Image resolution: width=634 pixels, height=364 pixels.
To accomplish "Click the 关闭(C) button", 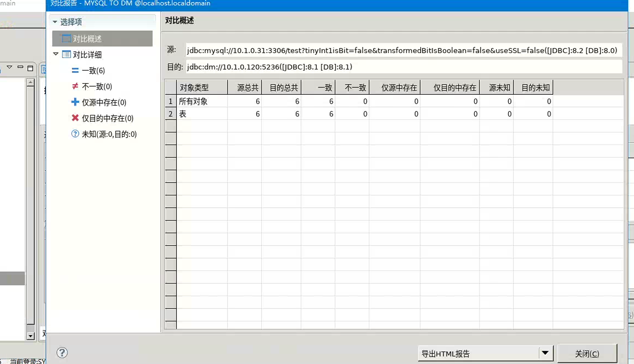I will [587, 354].
